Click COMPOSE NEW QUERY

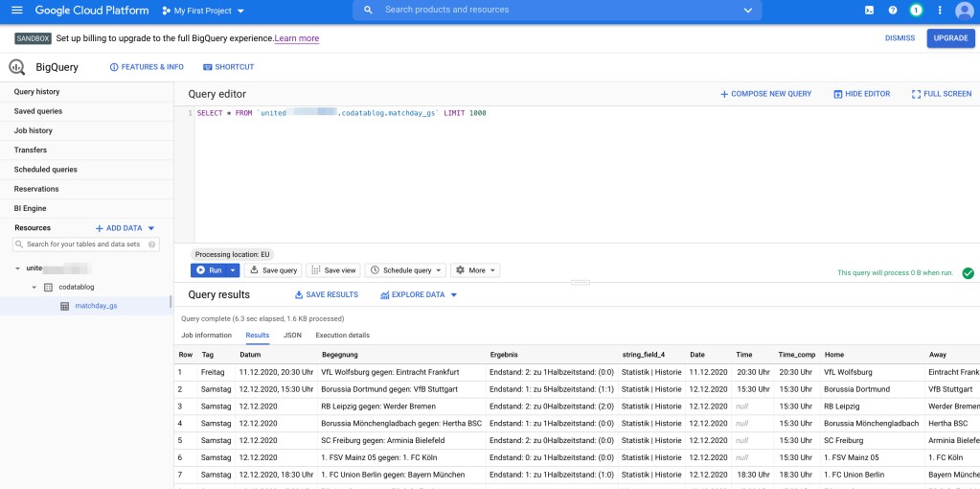coord(765,94)
